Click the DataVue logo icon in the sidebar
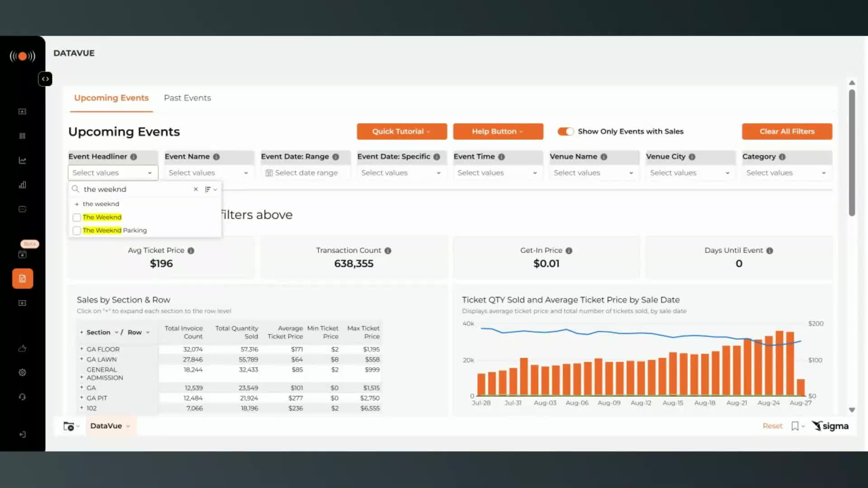Viewport: 868px width, 488px height. coord(23,56)
